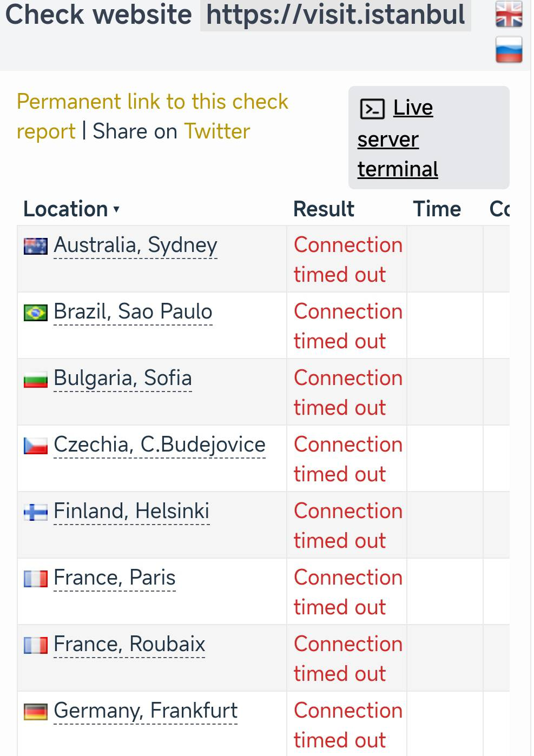Click the terminal icon beside Live server terminal
Image resolution: width=534 pixels, height=756 pixels.
(372, 109)
